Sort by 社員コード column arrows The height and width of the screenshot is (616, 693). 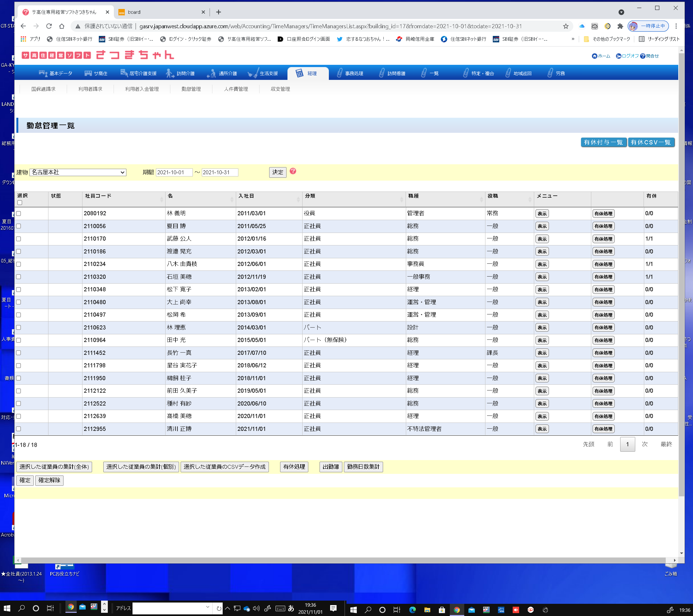161,199
